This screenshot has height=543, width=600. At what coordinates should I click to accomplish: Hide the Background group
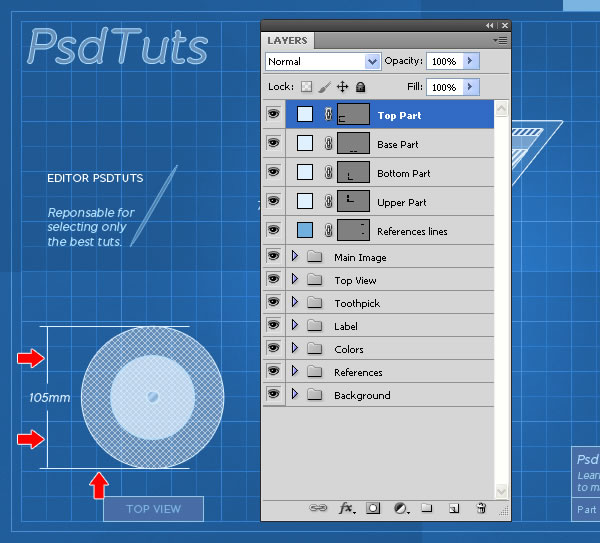(273, 393)
